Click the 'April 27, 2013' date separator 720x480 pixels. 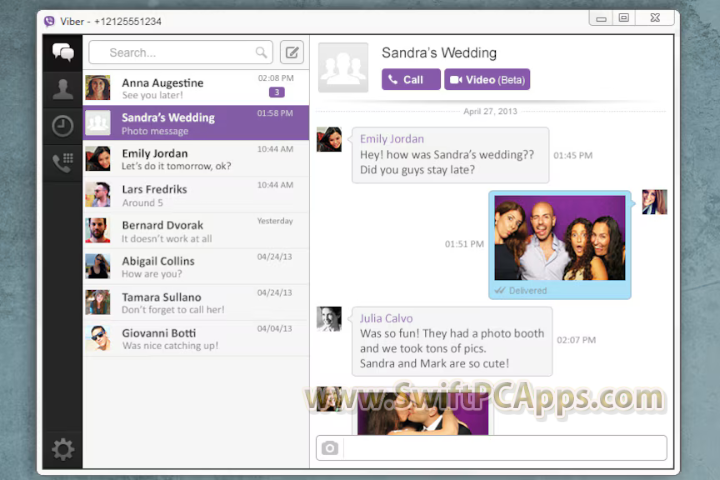pyautogui.click(x=490, y=111)
